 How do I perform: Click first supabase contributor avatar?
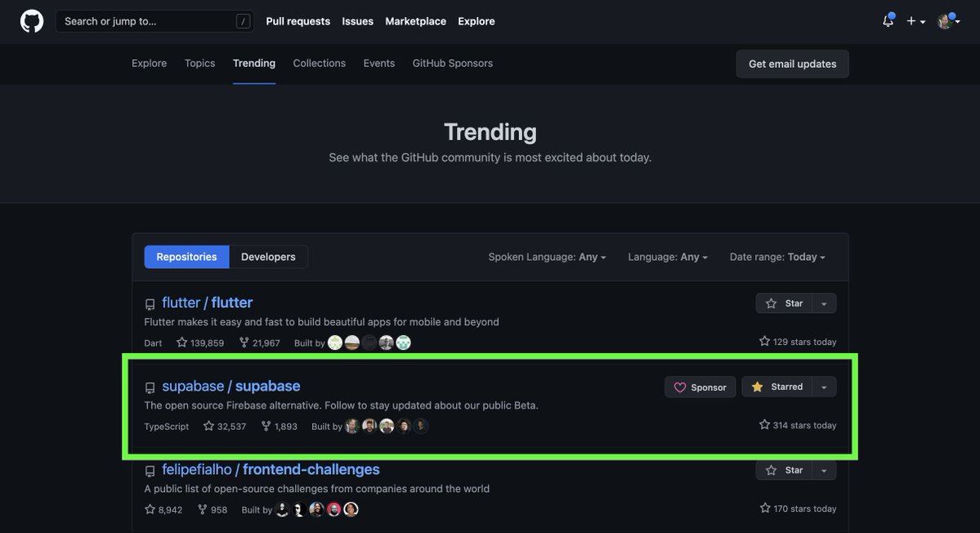352,426
